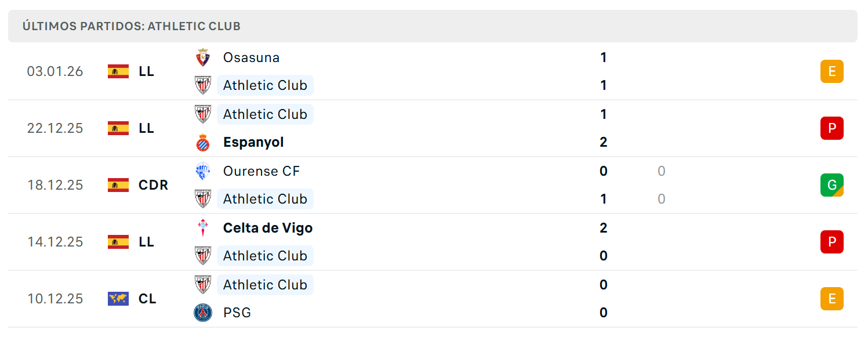
Task: Click red P badge for Espanyol match
Action: pos(831,128)
